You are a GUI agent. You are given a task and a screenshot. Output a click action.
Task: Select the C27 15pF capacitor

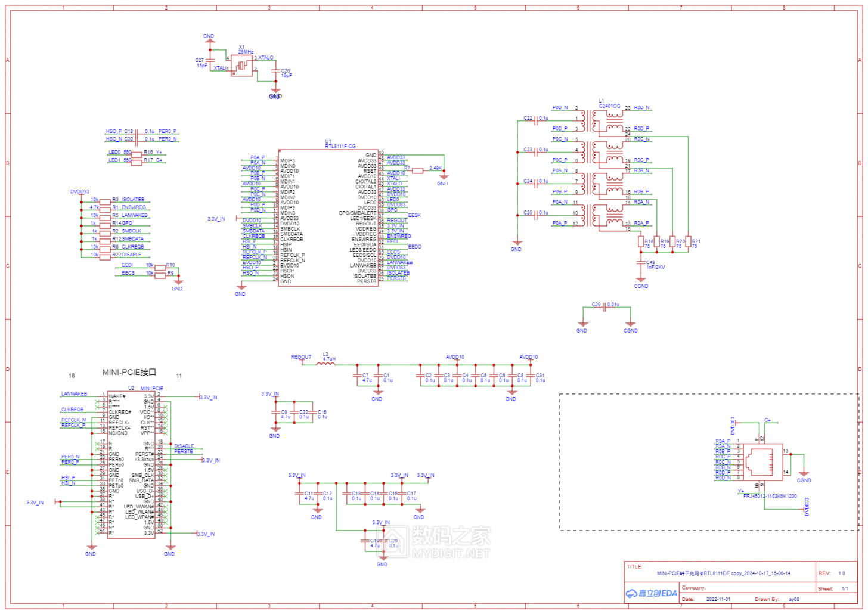[210, 61]
